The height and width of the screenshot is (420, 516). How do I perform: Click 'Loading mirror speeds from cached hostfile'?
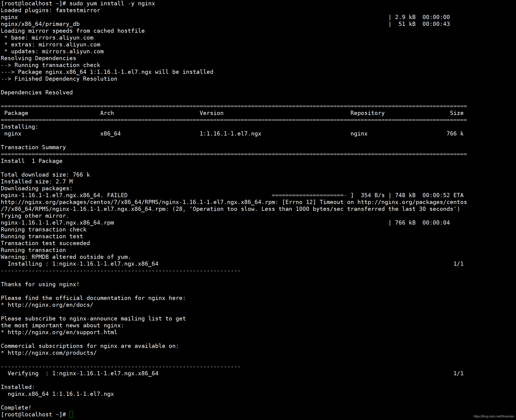click(x=73, y=31)
